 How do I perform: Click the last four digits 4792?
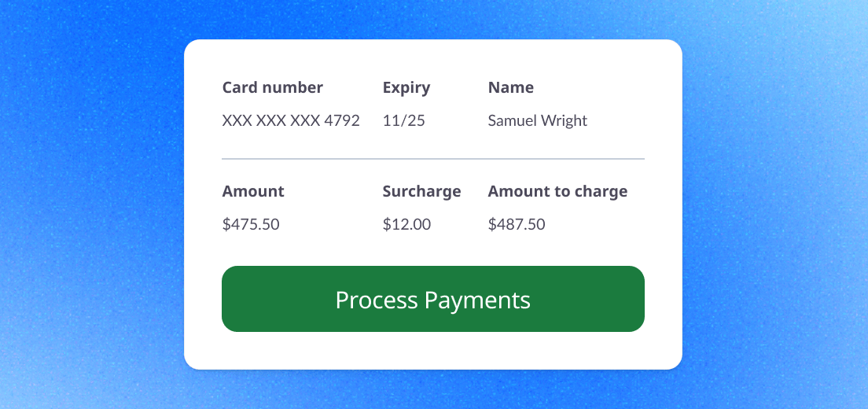click(342, 121)
